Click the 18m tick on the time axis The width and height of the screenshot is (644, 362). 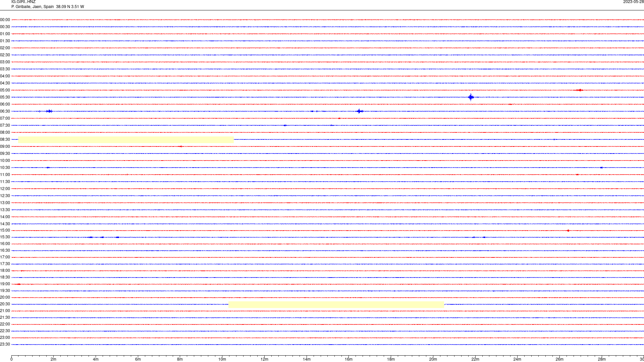[x=391, y=359]
